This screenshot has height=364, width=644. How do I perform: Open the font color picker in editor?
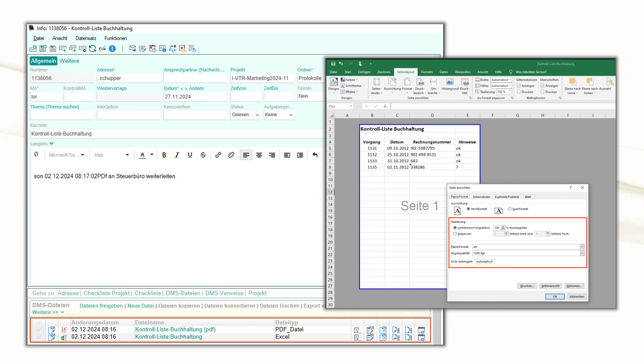pos(152,155)
